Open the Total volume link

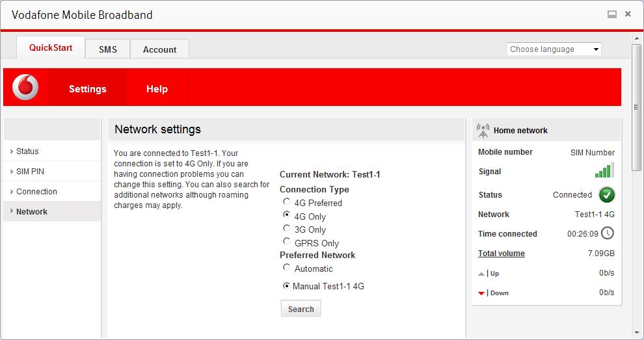[x=501, y=254]
